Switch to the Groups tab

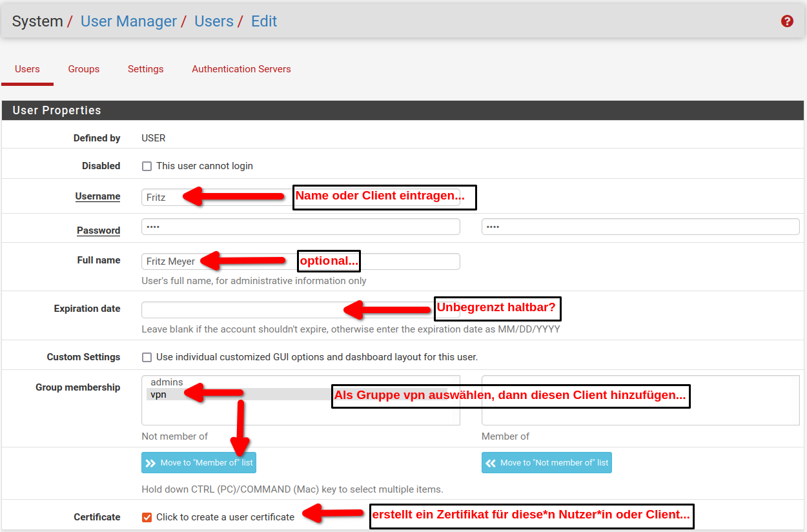(x=84, y=69)
